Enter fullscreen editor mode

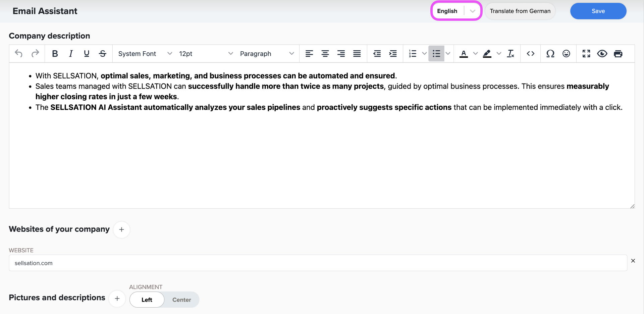point(586,54)
